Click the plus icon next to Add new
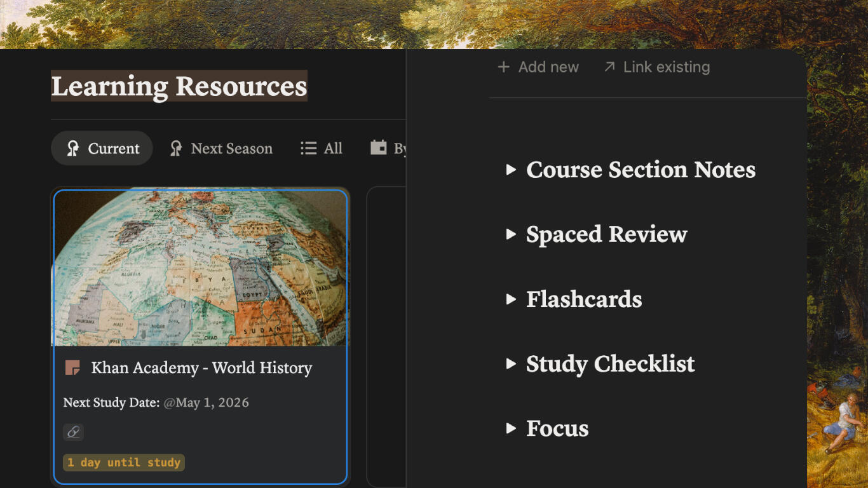Screen dimensions: 868x488 (x=503, y=67)
